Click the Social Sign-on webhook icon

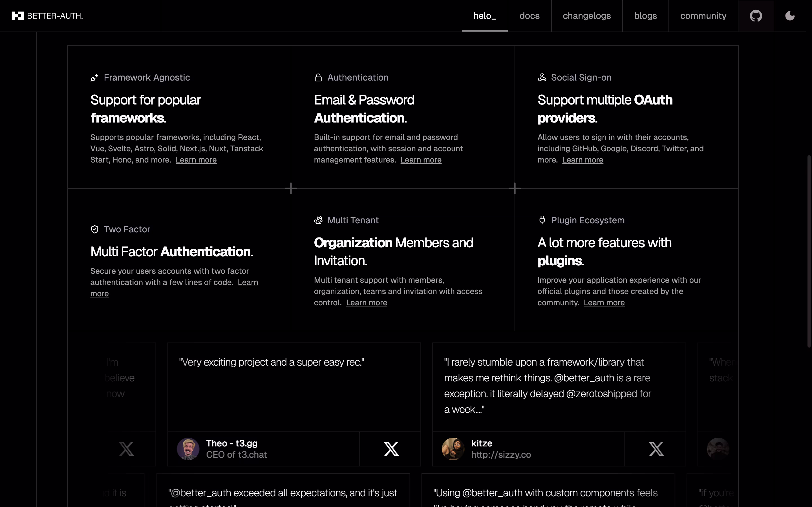tap(542, 78)
